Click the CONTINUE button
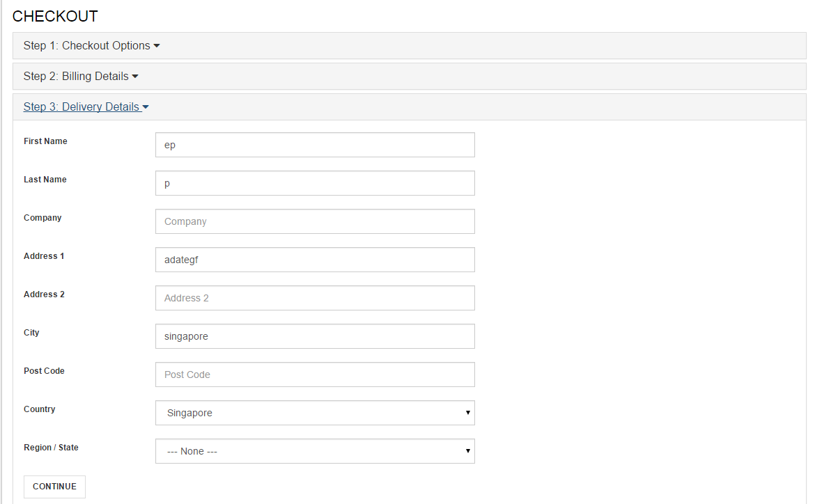Screen dimensions: 815x504 tap(54, 487)
